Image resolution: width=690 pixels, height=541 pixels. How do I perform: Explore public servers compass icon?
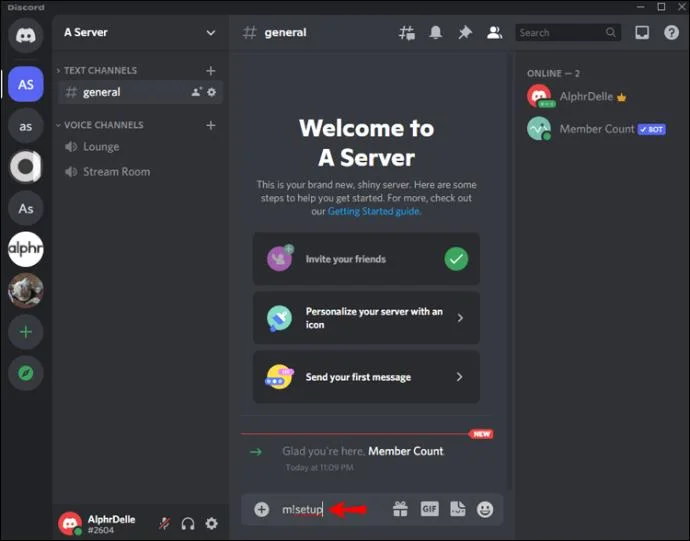pyautogui.click(x=26, y=373)
